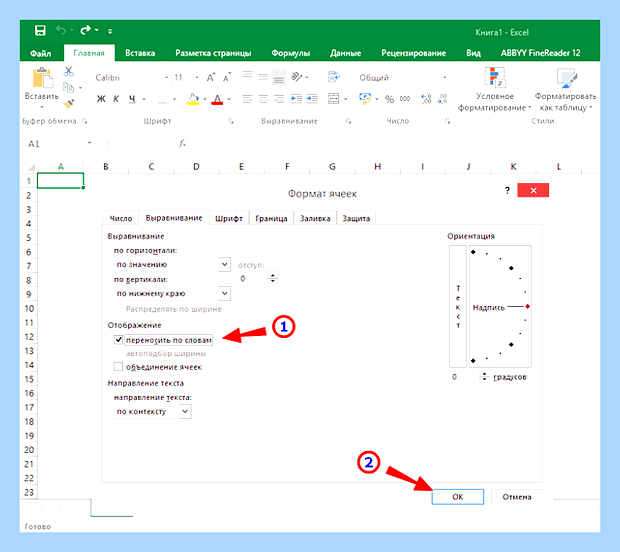Click the red Font Color A icon
This screenshot has width=620, height=552.
[217, 99]
